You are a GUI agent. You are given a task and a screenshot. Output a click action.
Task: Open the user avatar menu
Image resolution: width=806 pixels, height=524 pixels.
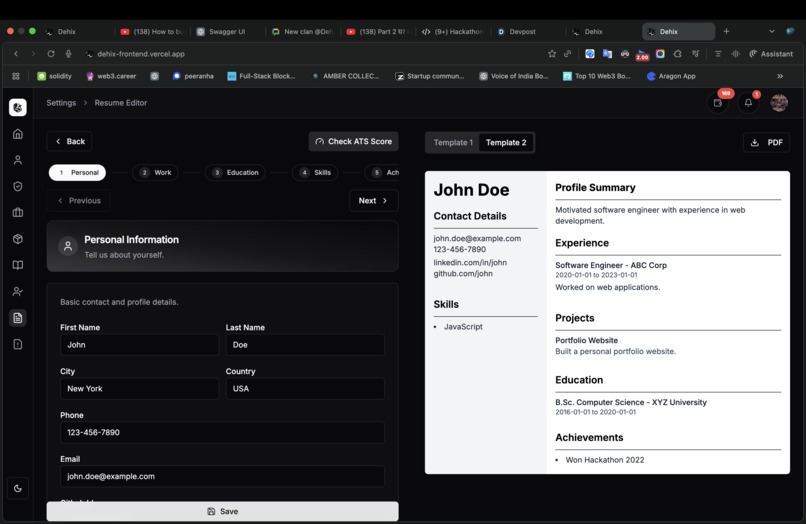(779, 103)
